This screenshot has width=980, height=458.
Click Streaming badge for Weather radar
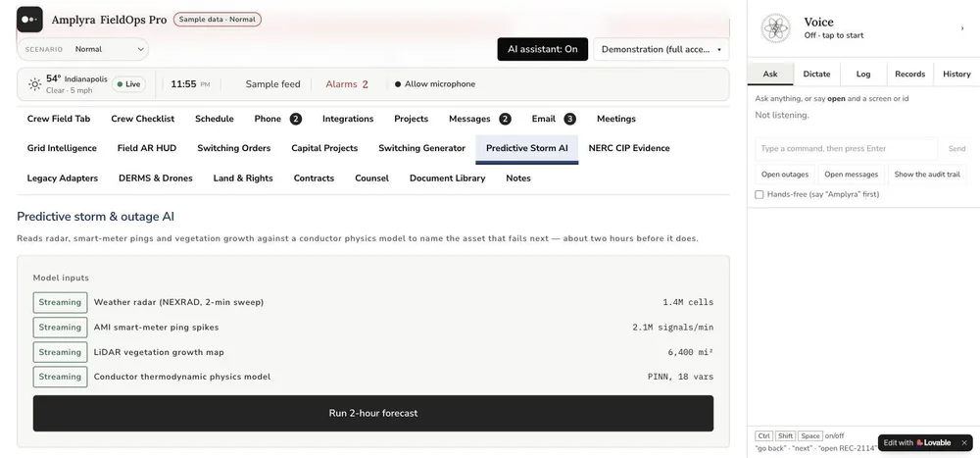[60, 302]
